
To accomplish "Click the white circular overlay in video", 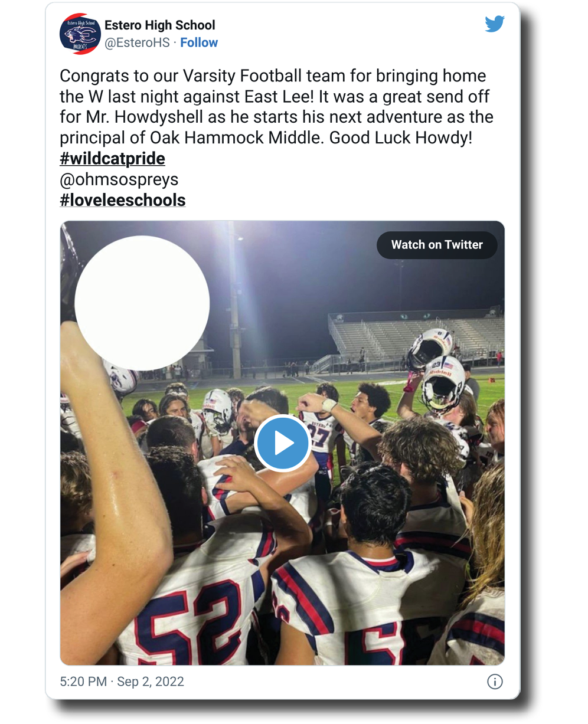I will click(x=142, y=303).
